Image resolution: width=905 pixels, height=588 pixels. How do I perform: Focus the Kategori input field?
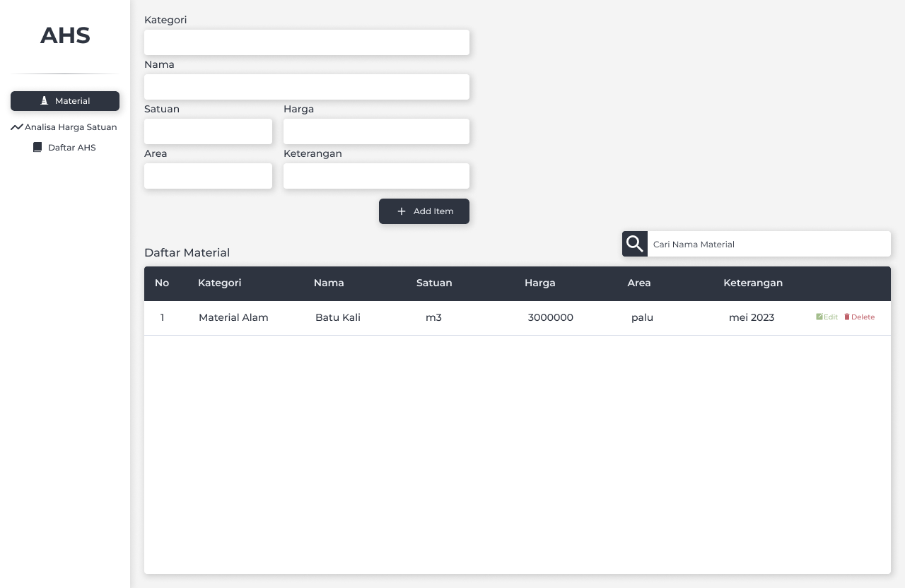pos(306,42)
